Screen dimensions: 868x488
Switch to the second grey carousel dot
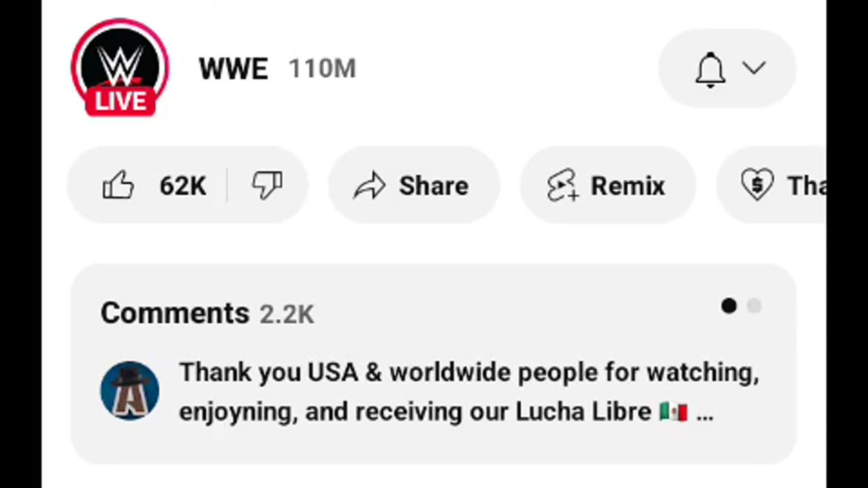754,306
